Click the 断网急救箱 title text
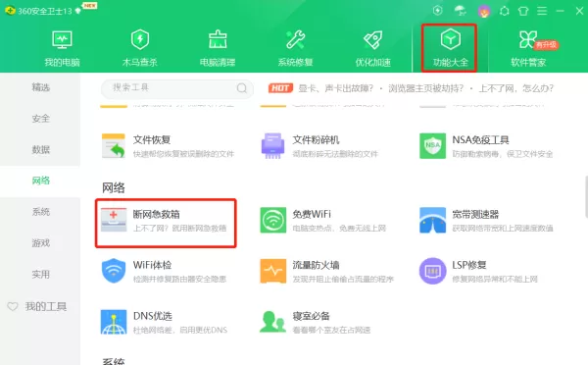588x365 pixels. coord(157,215)
